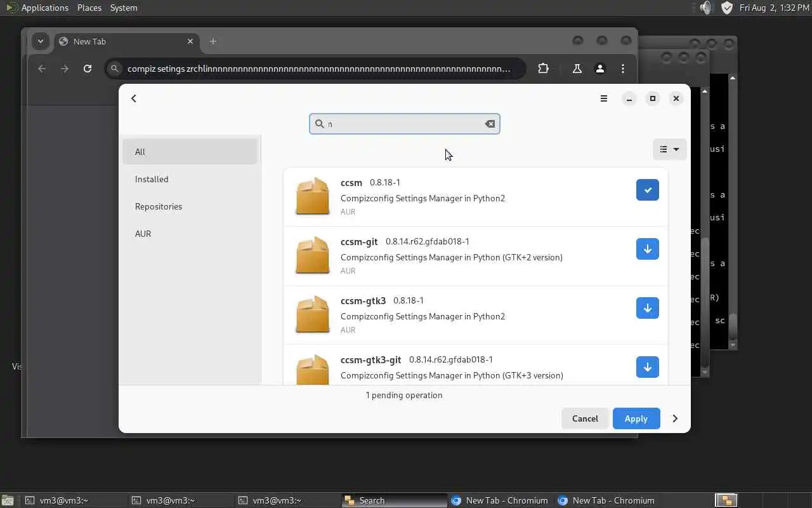
Task: Click the '1 pending operation' status text
Action: point(404,395)
